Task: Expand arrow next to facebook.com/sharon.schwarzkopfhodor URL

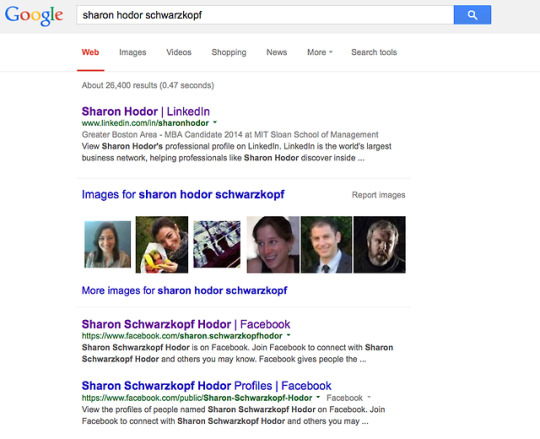Action: point(289,335)
